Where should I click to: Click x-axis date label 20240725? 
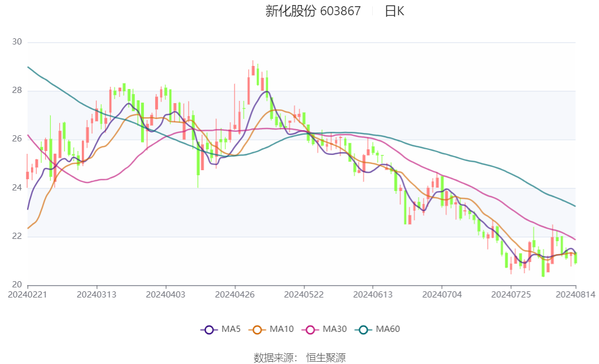pyautogui.click(x=511, y=295)
